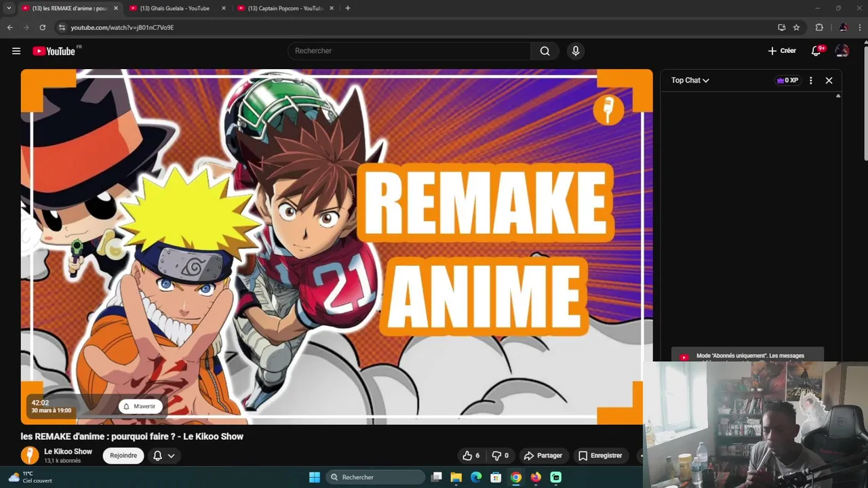Open the YouTube guide hamburger menu

(16, 51)
